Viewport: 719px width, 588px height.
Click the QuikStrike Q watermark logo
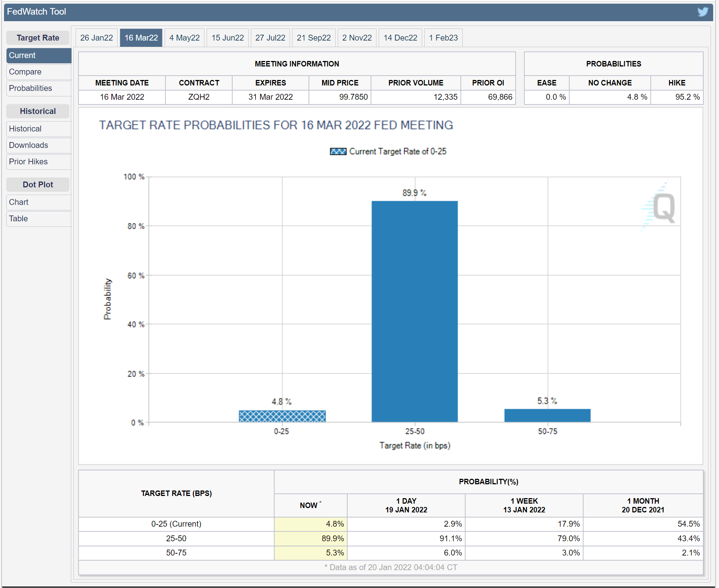663,207
